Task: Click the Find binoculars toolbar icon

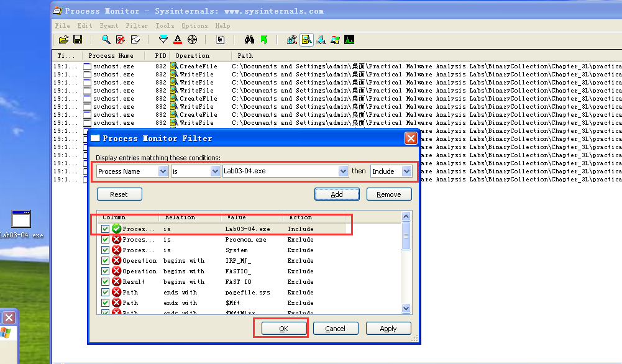Action: point(249,40)
